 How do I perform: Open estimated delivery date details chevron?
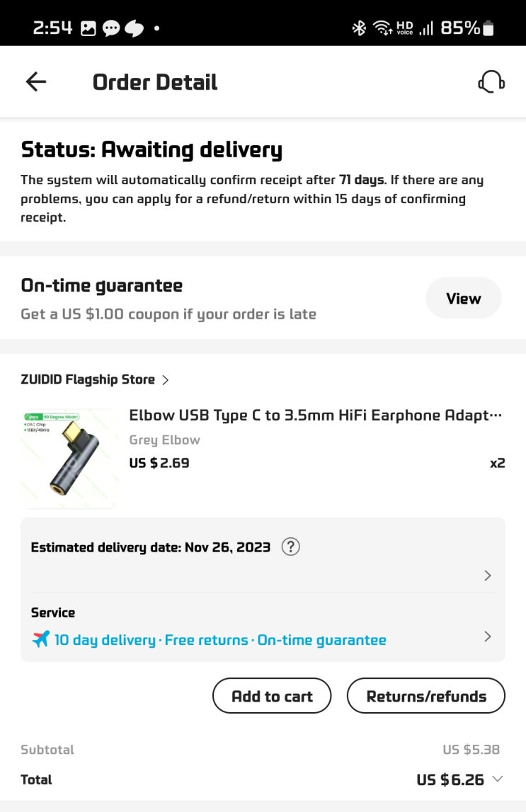(487, 576)
